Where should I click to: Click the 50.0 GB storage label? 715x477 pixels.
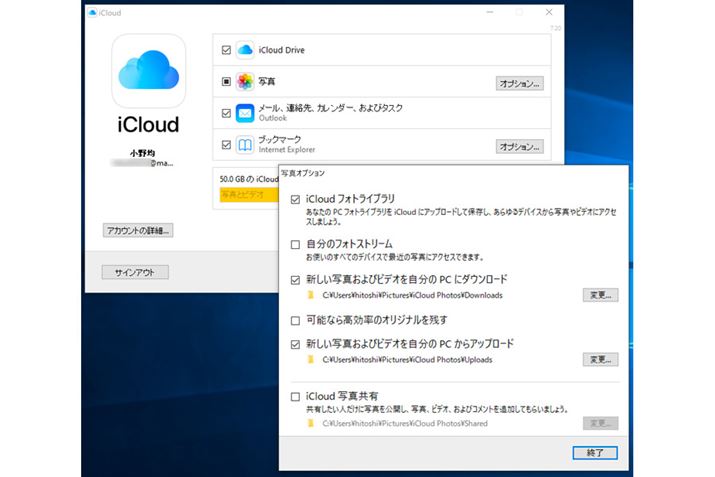(249, 179)
